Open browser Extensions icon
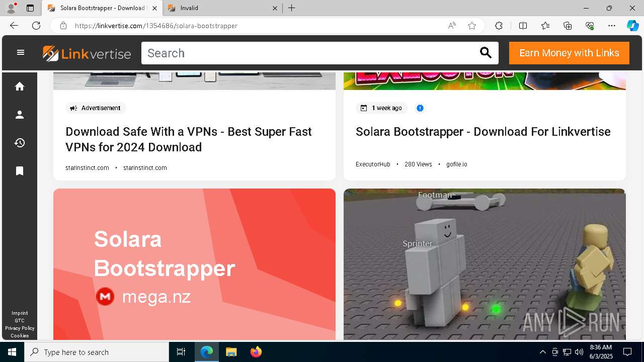 point(499,26)
